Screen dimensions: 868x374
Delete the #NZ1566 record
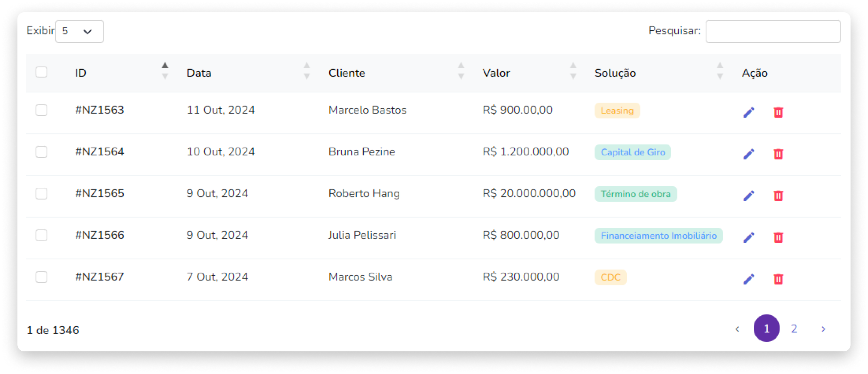pyautogui.click(x=778, y=237)
